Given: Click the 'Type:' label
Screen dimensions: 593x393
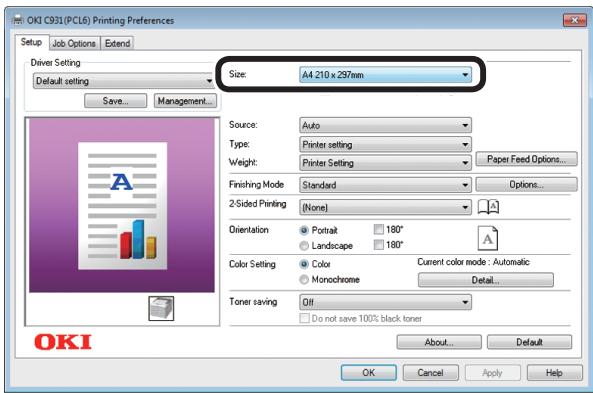Looking at the screenshot, I should click(239, 144).
